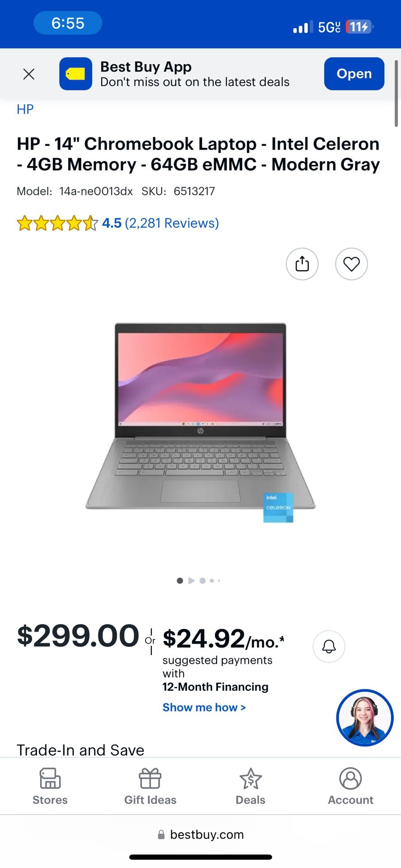This screenshot has height=868, width=401.
Task: Dismiss the Best Buy App banner
Action: click(x=29, y=74)
